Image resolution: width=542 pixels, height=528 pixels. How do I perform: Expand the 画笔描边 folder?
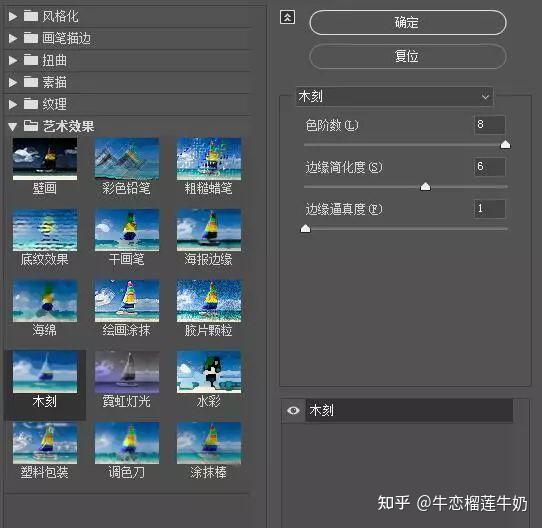coord(13,38)
